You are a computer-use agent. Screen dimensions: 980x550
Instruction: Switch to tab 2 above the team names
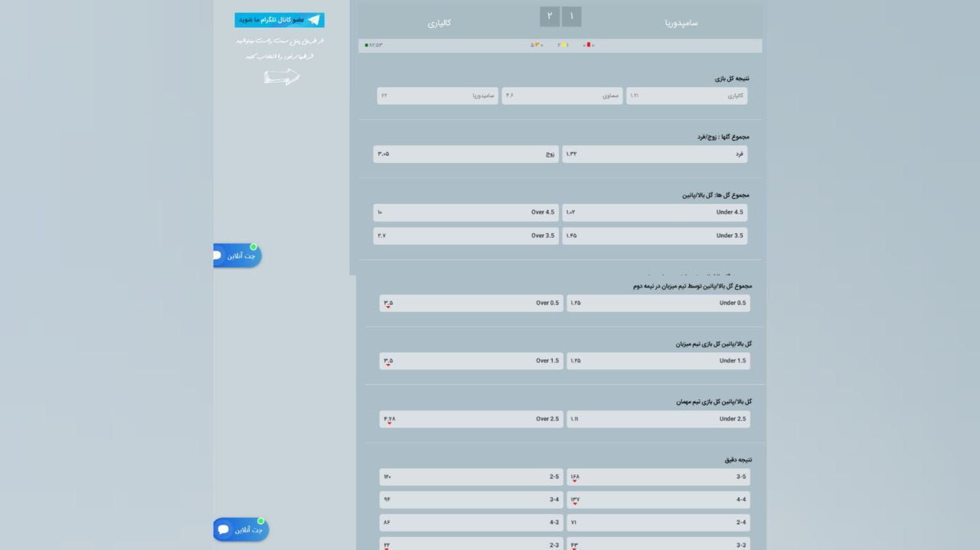[x=549, y=15]
